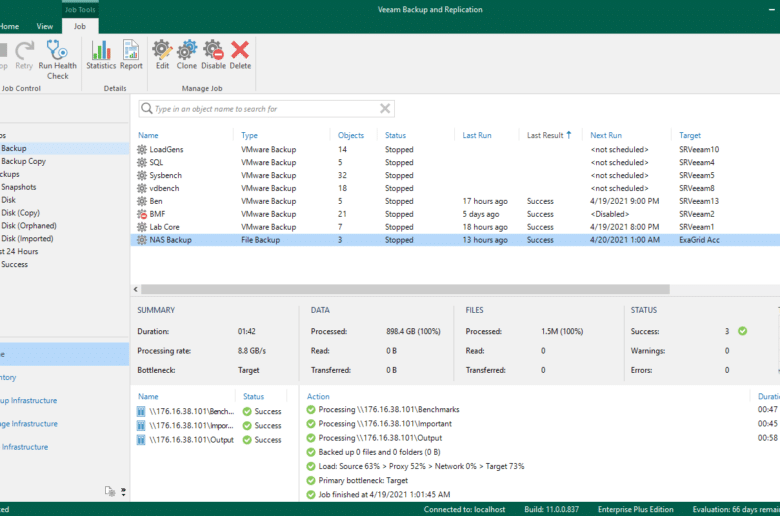Click the vdbench job gear icon
Viewport: 780px width, 516px height.
pyautogui.click(x=142, y=188)
